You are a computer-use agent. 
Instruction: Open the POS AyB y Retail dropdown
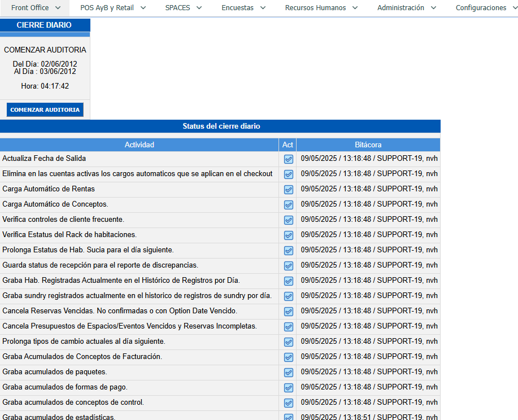point(113,8)
